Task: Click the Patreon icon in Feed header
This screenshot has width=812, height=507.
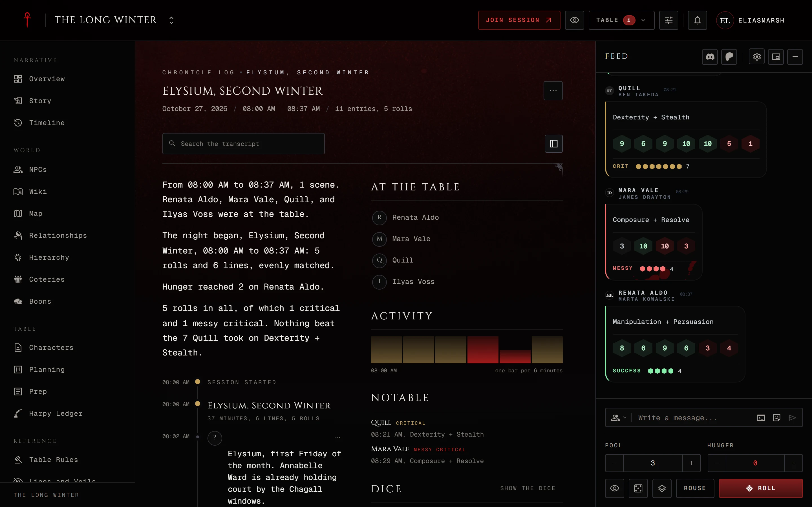Action: coord(729,57)
